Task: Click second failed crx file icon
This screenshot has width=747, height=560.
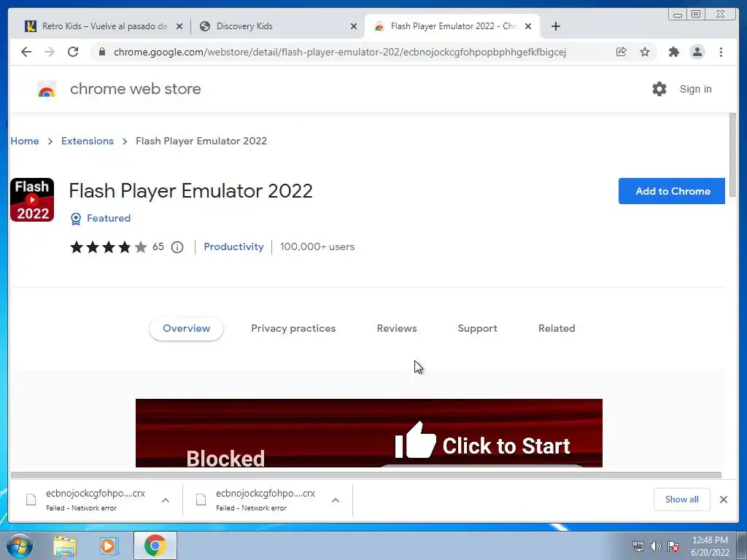Action: (201, 499)
